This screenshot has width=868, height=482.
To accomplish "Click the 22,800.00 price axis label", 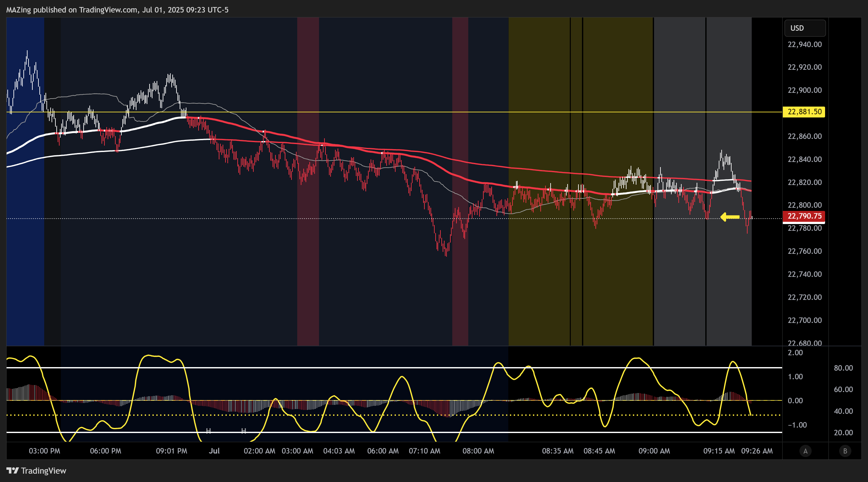I will [805, 205].
